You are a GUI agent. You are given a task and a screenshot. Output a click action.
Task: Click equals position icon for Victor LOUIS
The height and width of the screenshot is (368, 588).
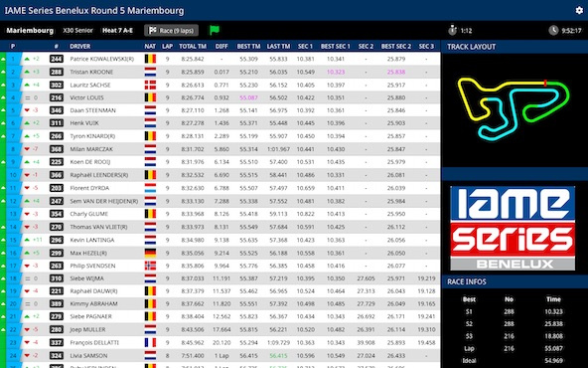27,97
